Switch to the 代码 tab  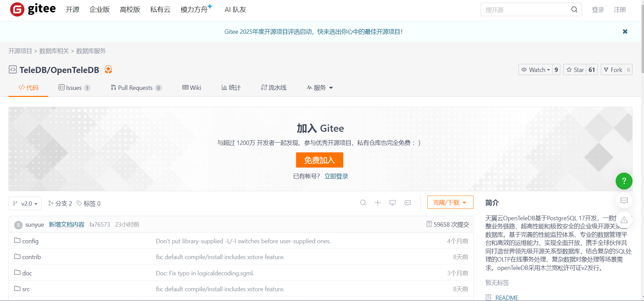tap(28, 88)
